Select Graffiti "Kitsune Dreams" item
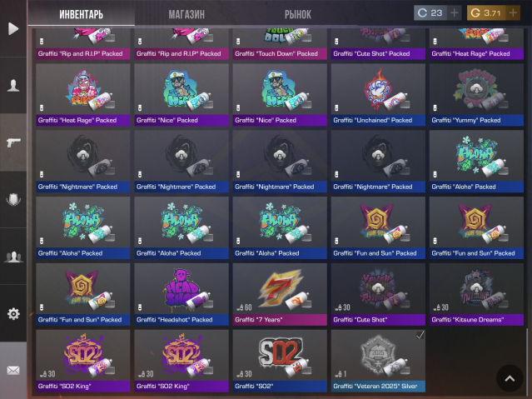The image size is (532, 399). point(476,294)
